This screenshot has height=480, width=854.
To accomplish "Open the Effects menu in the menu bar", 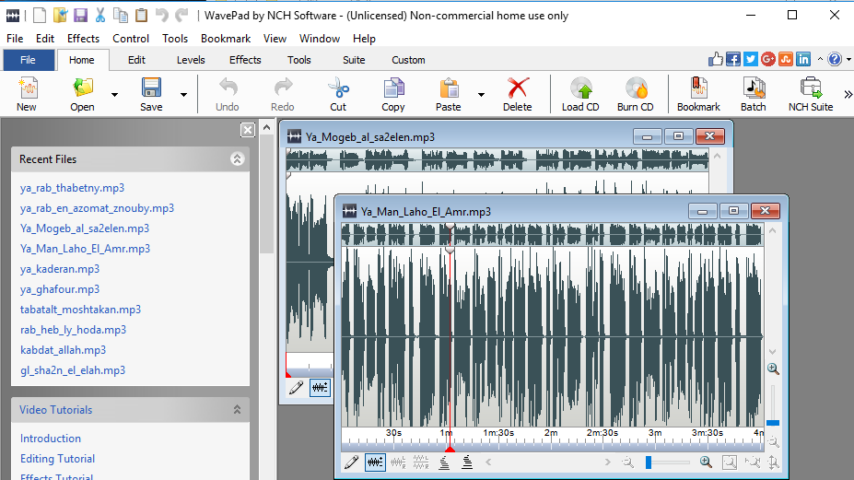I will click(x=83, y=39).
